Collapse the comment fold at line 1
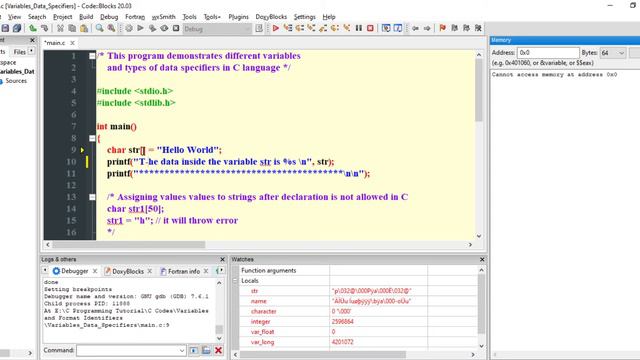 [x=92, y=56]
